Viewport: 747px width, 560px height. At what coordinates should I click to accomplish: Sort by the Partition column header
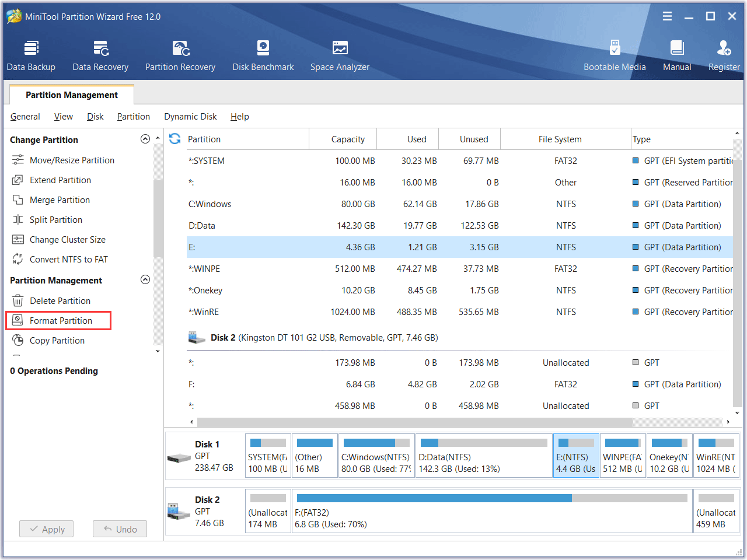(x=247, y=139)
